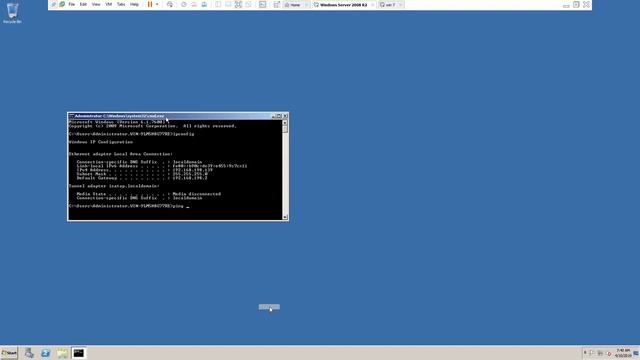Viewport: 640px width, 360px height.
Task: Open the Tabs menu in VMware toolbar
Action: coord(121,4)
